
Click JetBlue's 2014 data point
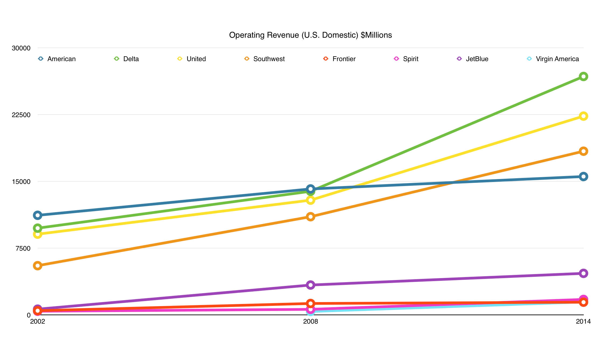point(583,274)
